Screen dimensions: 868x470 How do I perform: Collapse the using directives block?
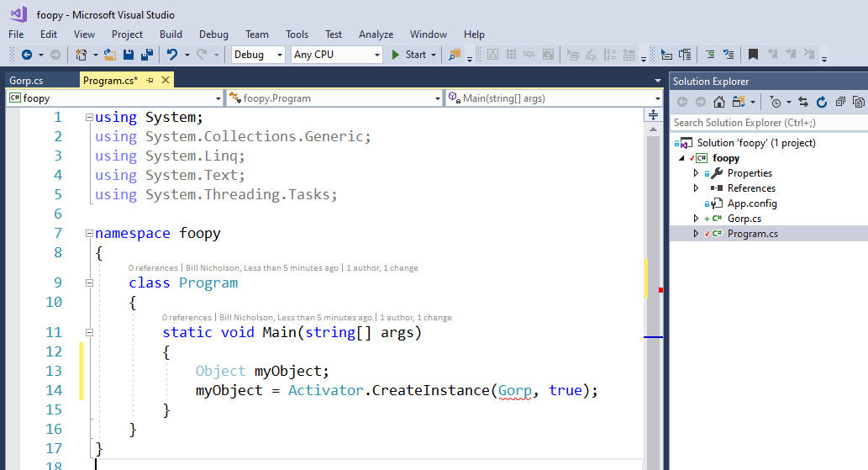[x=89, y=118]
